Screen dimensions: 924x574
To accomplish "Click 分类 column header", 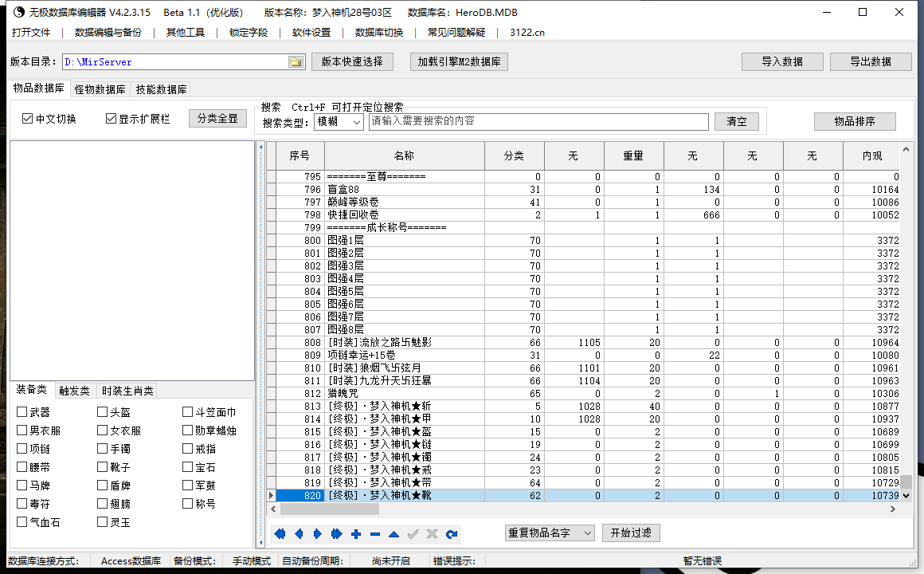I will pyautogui.click(x=514, y=155).
